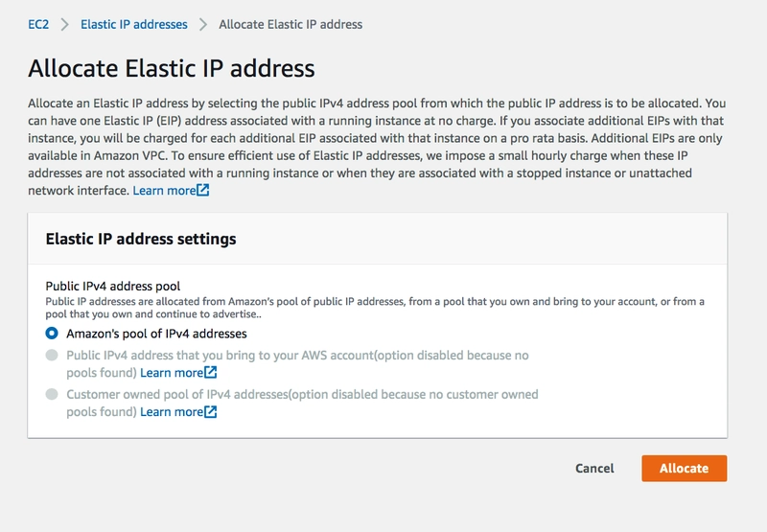Click the Cancel button
Screen dimensions: 767x532
[594, 469]
